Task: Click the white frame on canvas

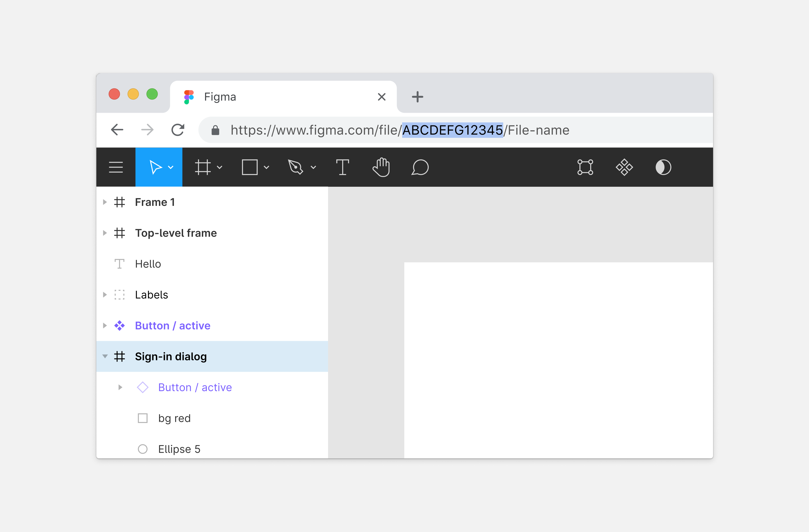Action: point(558,360)
